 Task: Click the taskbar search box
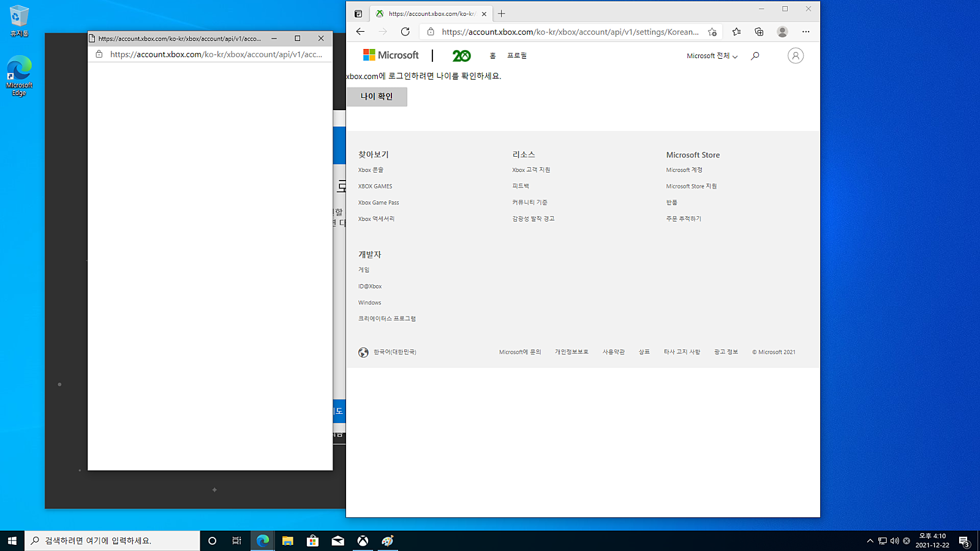click(x=112, y=541)
